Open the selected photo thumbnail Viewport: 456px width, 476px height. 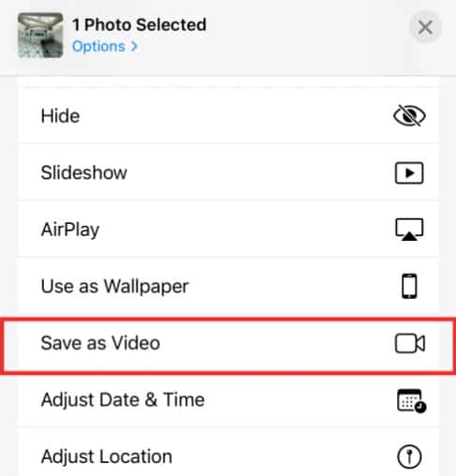point(40,36)
